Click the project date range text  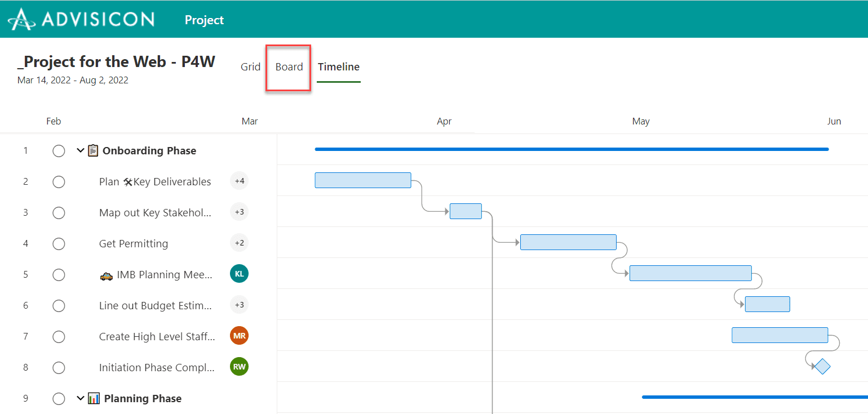(73, 80)
